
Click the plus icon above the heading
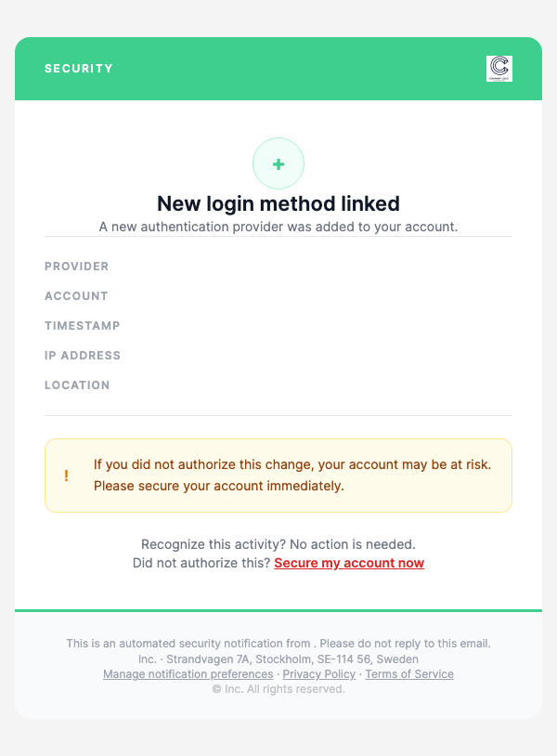pyautogui.click(x=278, y=163)
